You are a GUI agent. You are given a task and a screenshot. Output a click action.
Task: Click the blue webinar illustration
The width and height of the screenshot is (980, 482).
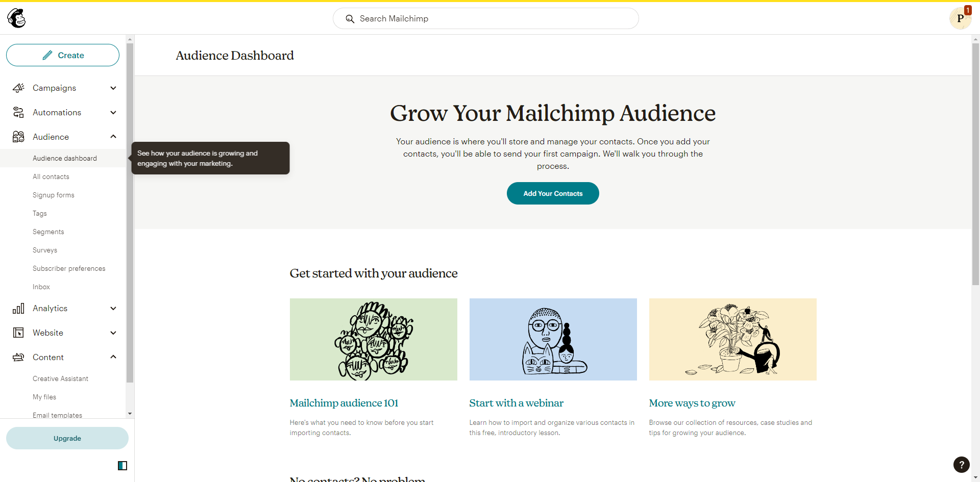click(x=553, y=339)
